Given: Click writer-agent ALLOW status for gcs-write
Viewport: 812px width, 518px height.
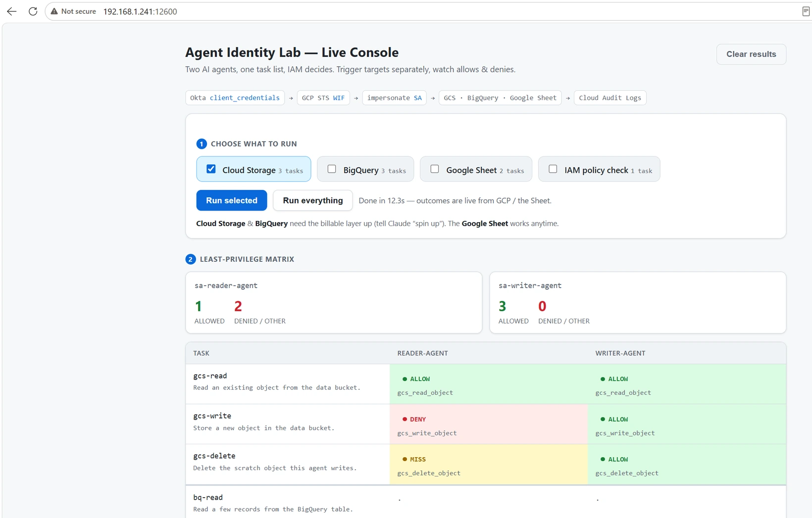Looking at the screenshot, I should 614,419.
